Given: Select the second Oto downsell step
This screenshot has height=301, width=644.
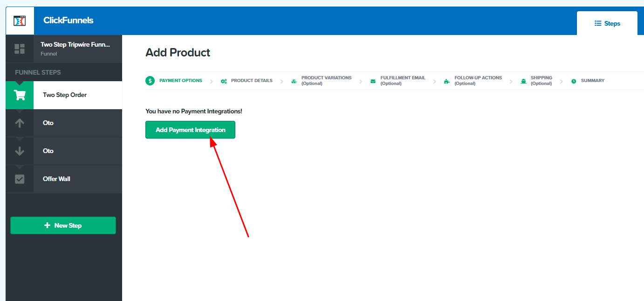Looking at the screenshot, I should point(64,151).
